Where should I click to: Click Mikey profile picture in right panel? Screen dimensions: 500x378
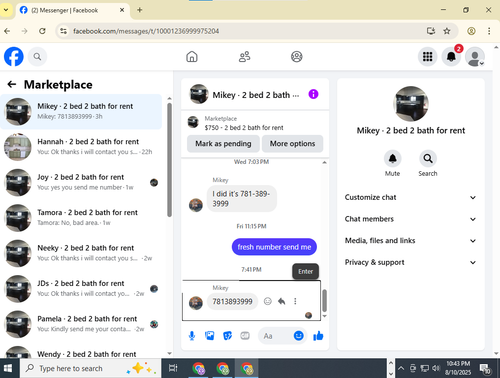[x=411, y=104]
